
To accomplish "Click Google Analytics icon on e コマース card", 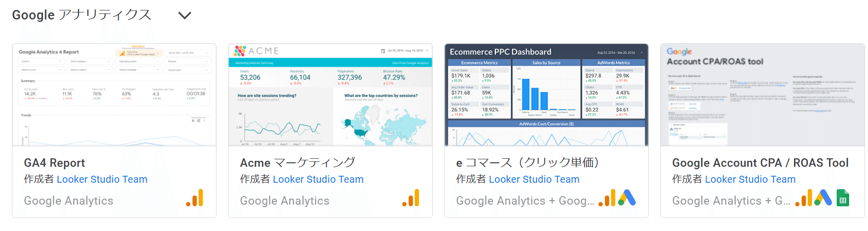I will tap(607, 198).
